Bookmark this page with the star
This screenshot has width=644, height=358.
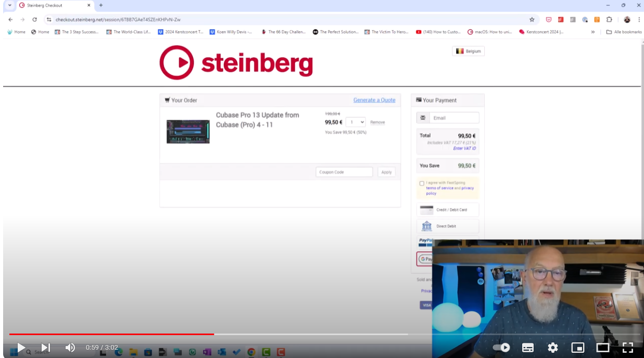tap(532, 19)
